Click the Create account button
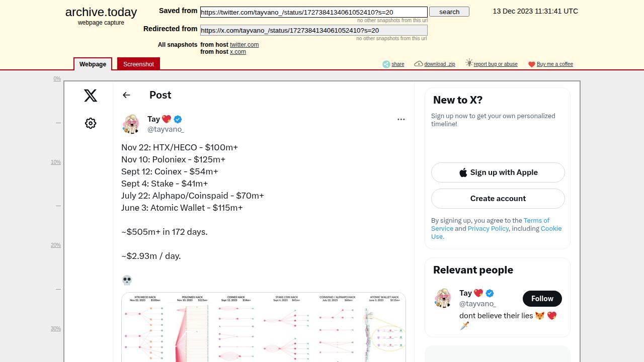Viewport: 644px width, 362px height. pyautogui.click(x=498, y=199)
